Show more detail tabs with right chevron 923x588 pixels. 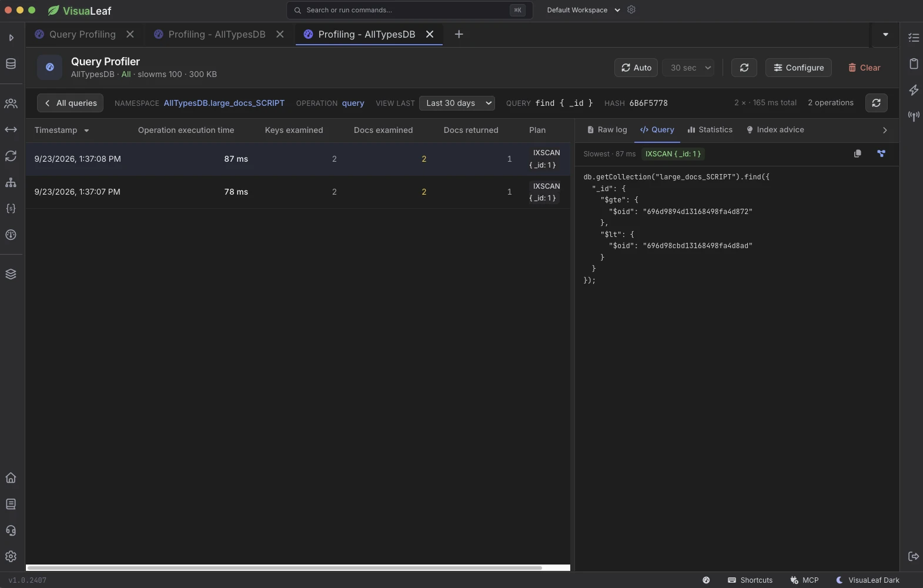click(x=885, y=131)
